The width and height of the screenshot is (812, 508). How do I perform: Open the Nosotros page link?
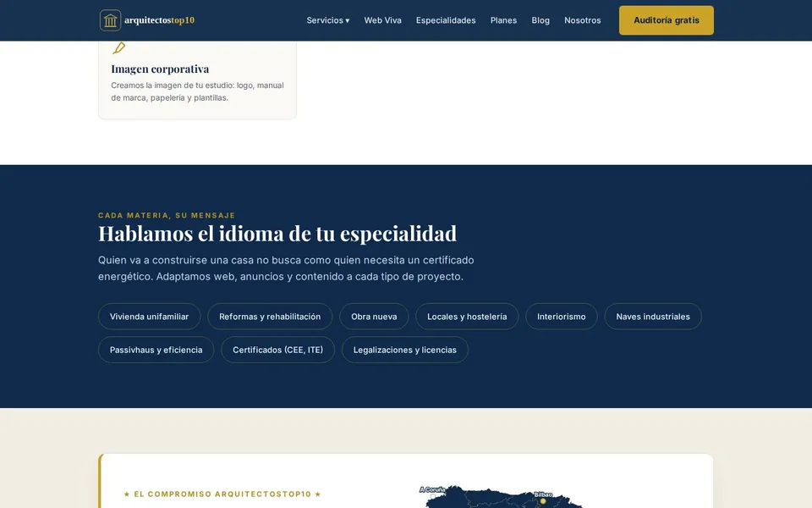[583, 20]
